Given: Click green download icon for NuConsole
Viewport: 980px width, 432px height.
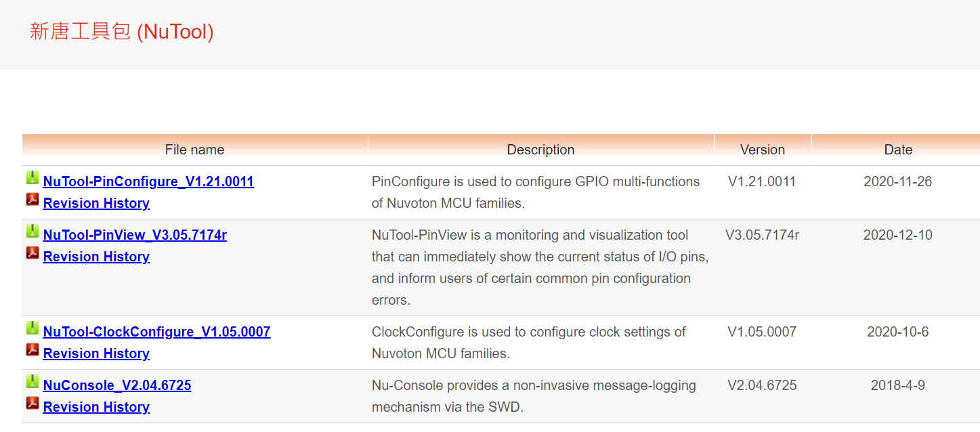Looking at the screenshot, I should (32, 383).
